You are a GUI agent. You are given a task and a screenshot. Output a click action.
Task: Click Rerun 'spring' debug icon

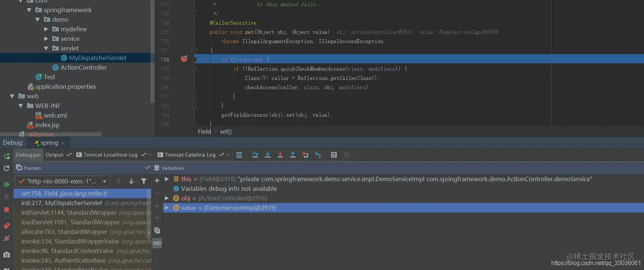(x=6, y=155)
